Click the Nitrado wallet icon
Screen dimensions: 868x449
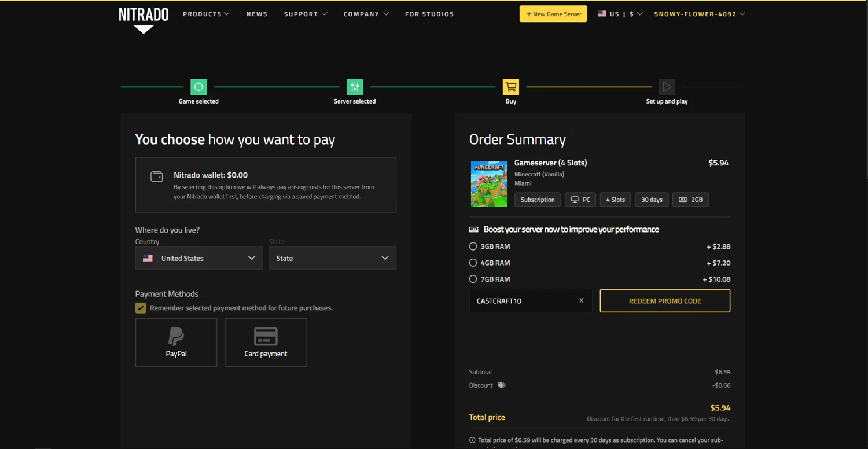click(157, 176)
